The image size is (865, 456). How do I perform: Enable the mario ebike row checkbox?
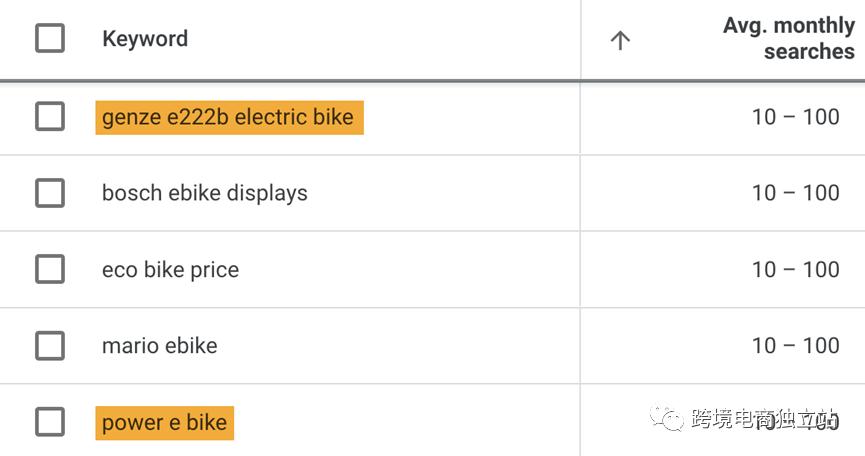50,346
